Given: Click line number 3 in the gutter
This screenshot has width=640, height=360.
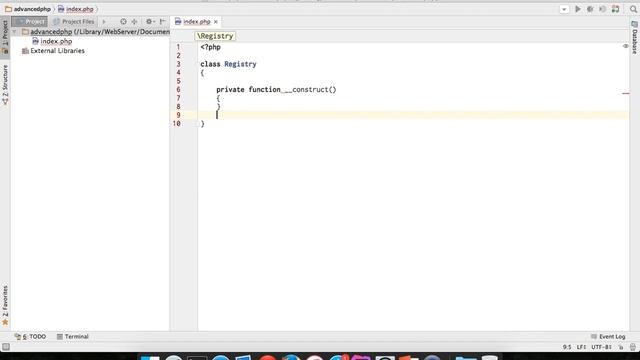Looking at the screenshot, I should (x=178, y=64).
